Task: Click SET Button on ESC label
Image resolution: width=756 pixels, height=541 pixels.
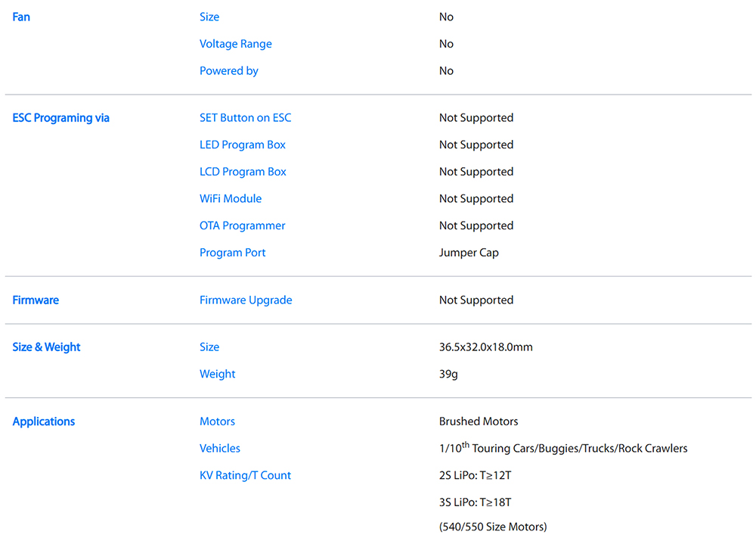Action: pyautogui.click(x=245, y=118)
